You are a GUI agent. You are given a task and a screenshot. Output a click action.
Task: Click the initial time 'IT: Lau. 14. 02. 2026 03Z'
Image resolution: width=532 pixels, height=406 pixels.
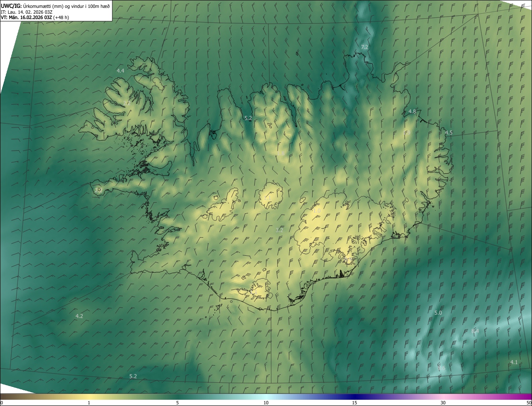[x=26, y=12]
